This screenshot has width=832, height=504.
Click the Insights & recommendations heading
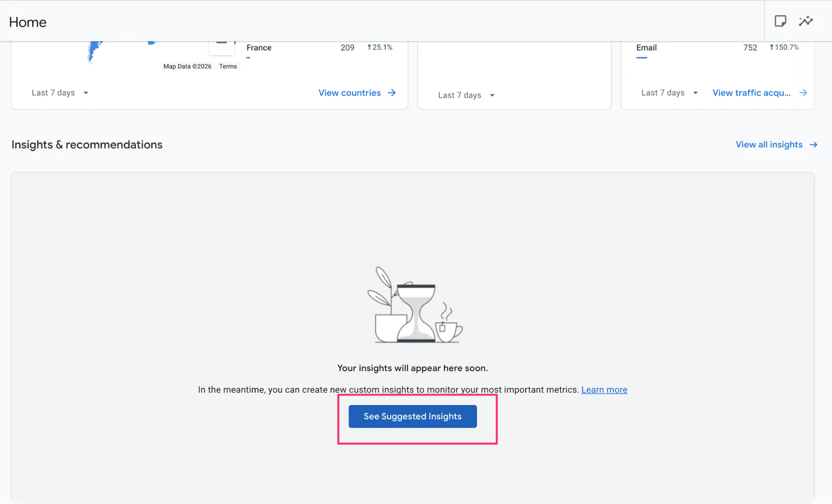tap(87, 145)
